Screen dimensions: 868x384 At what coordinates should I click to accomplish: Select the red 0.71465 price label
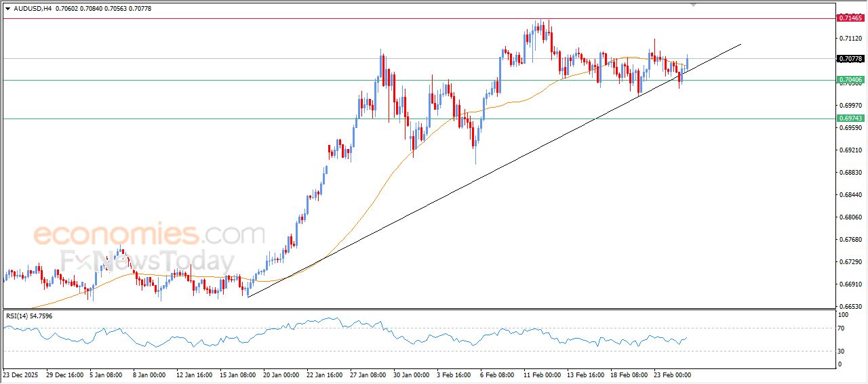click(x=850, y=18)
